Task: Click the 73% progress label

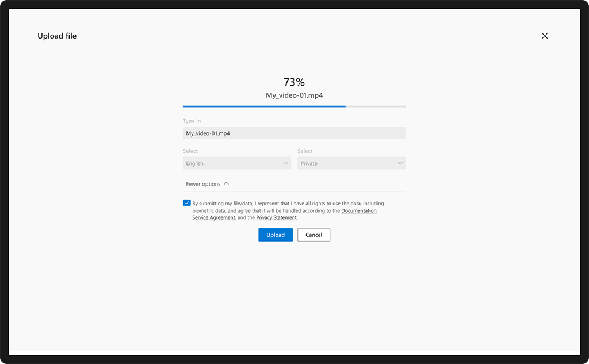Action: tap(294, 82)
